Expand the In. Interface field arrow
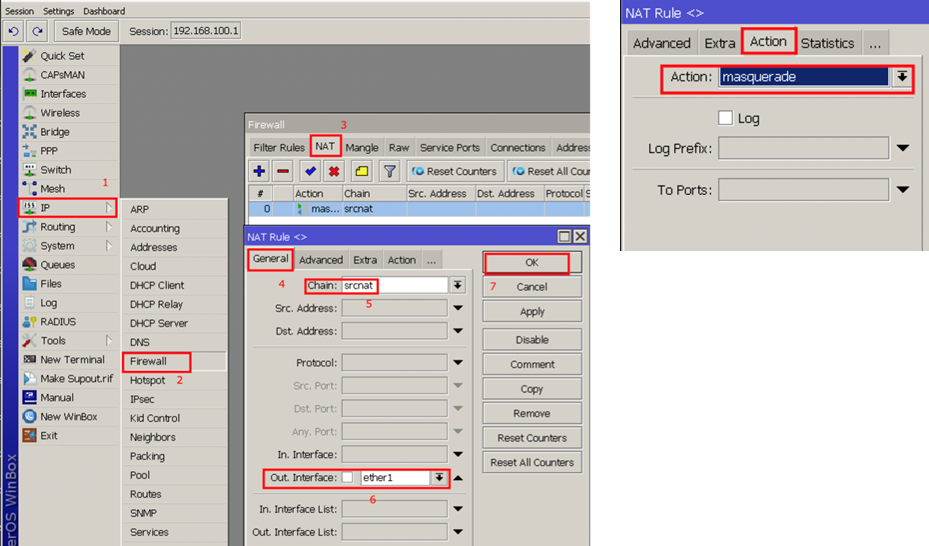 (458, 454)
